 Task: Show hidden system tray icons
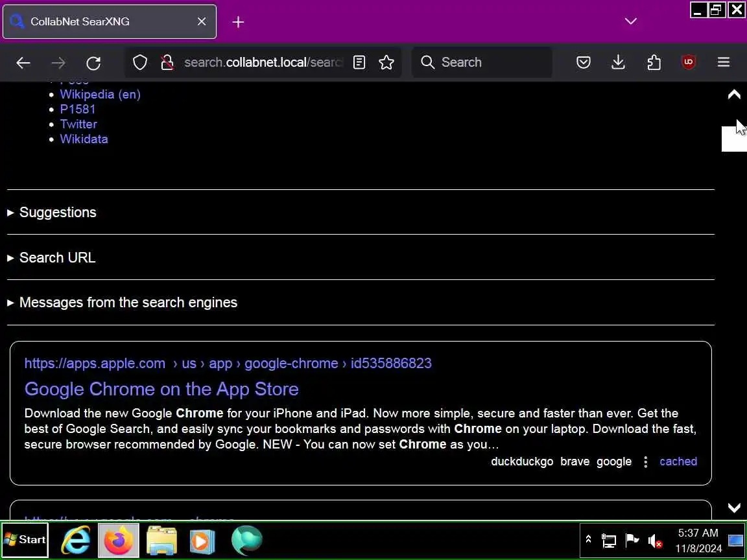tap(588, 539)
